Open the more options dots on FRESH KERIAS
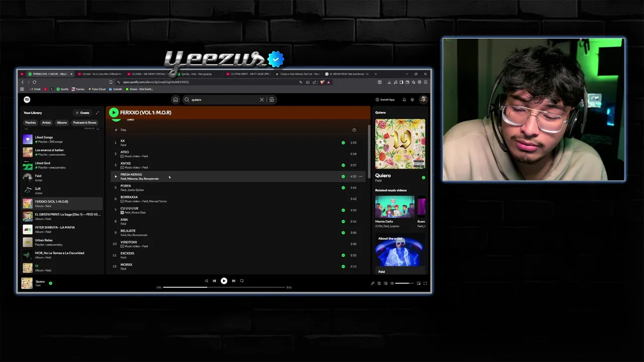644x362 pixels. pyautogui.click(x=360, y=176)
